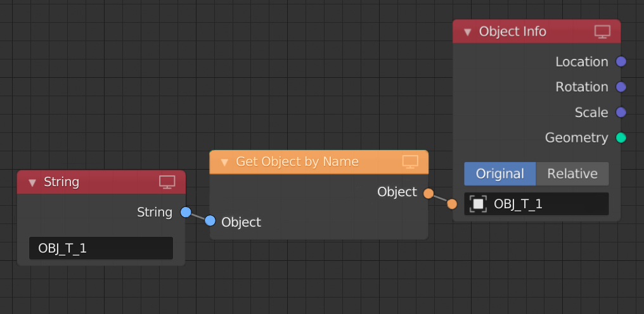Open the OBJ_T_1 object picker in Object Info

pos(536,204)
